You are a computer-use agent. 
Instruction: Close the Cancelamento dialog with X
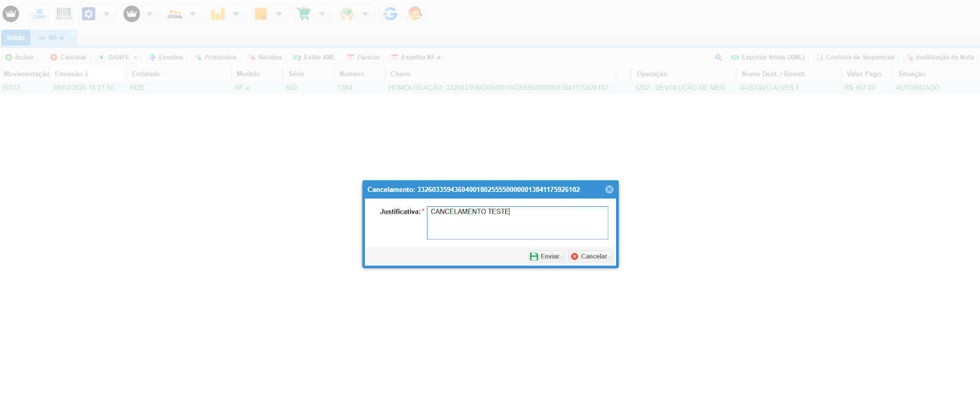pos(609,190)
